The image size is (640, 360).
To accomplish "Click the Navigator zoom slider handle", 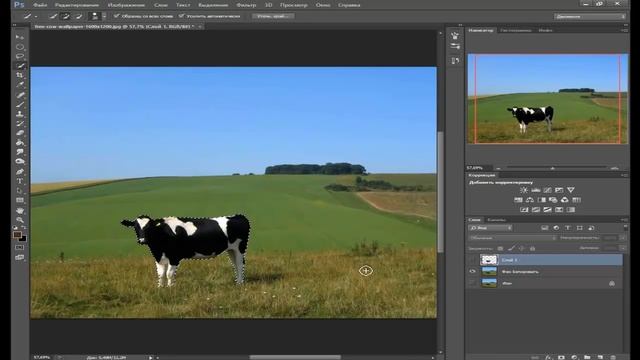I will 552,168.
